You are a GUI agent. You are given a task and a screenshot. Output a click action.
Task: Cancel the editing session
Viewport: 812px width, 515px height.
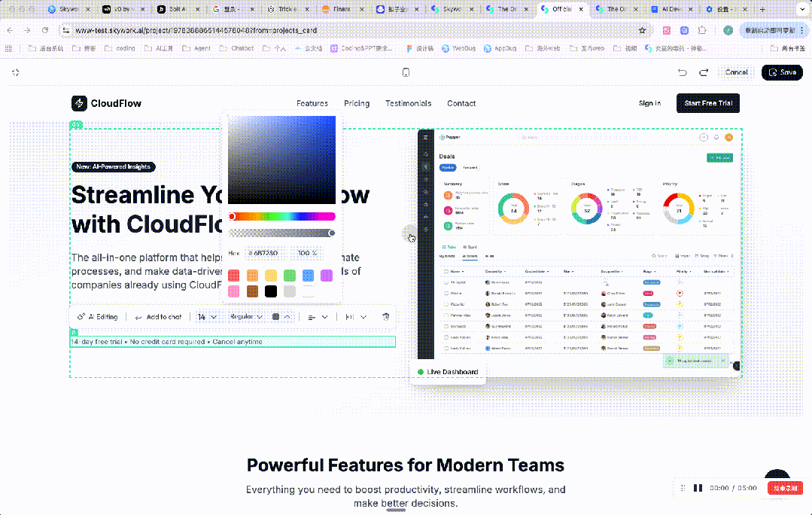737,72
